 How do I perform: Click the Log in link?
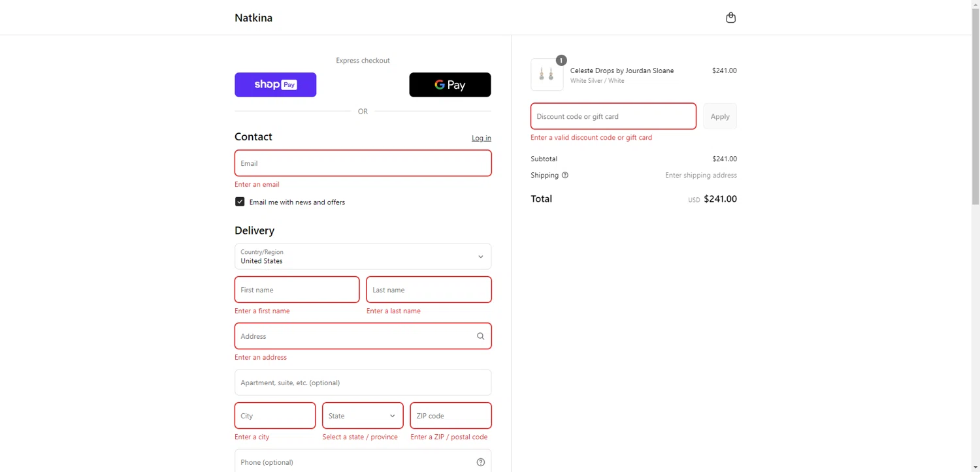(x=482, y=138)
